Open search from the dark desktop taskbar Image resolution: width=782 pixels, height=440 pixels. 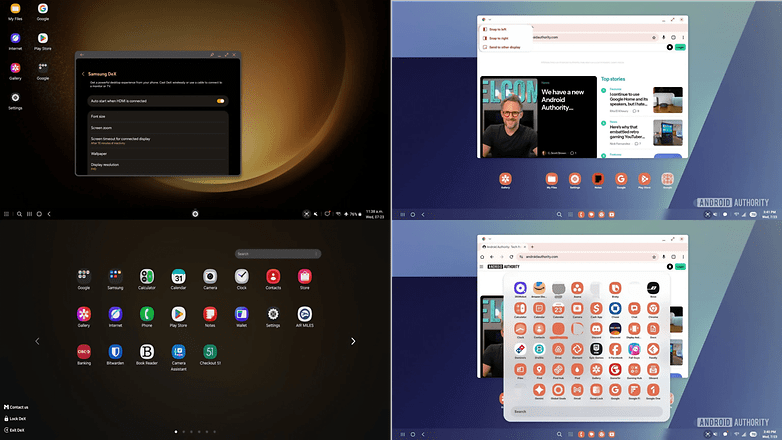(x=19, y=214)
